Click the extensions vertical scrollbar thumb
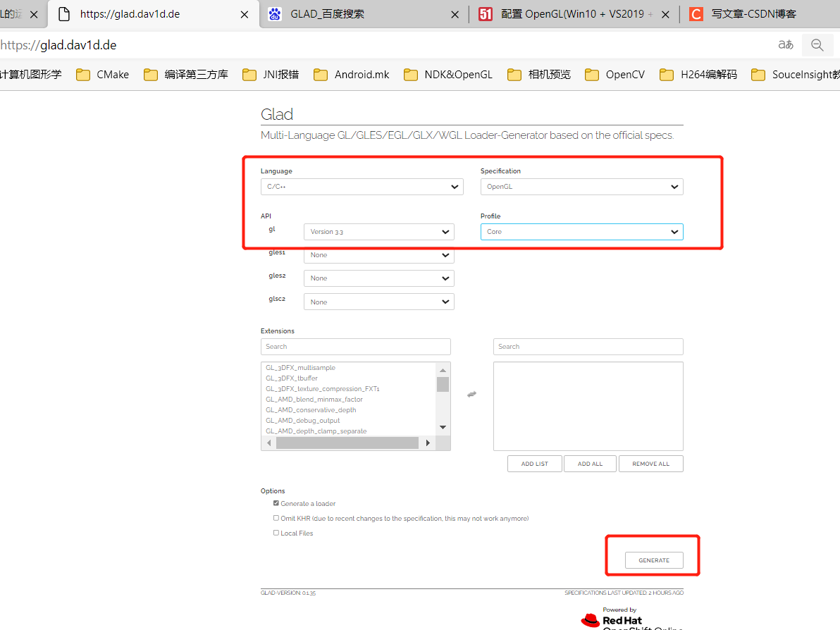 point(443,385)
